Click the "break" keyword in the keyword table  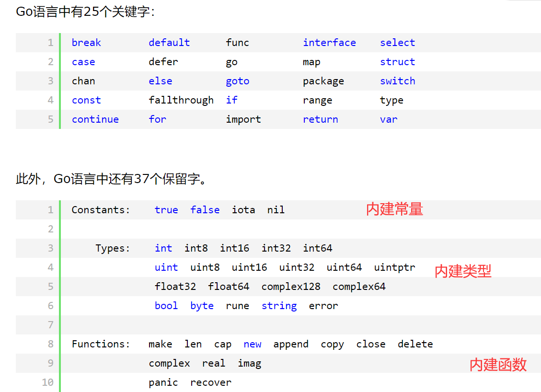tap(86, 43)
